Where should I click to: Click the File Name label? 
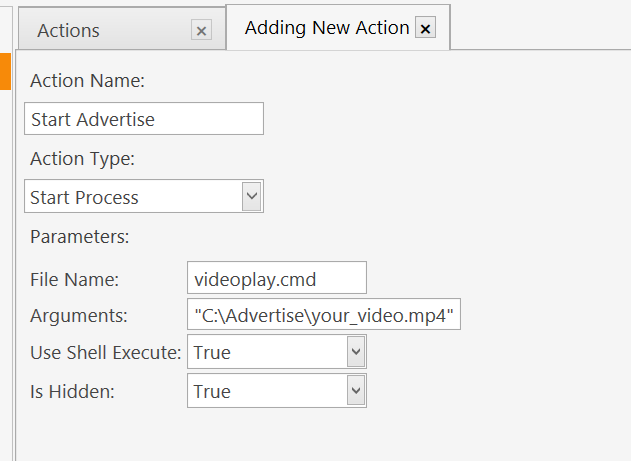coord(74,278)
